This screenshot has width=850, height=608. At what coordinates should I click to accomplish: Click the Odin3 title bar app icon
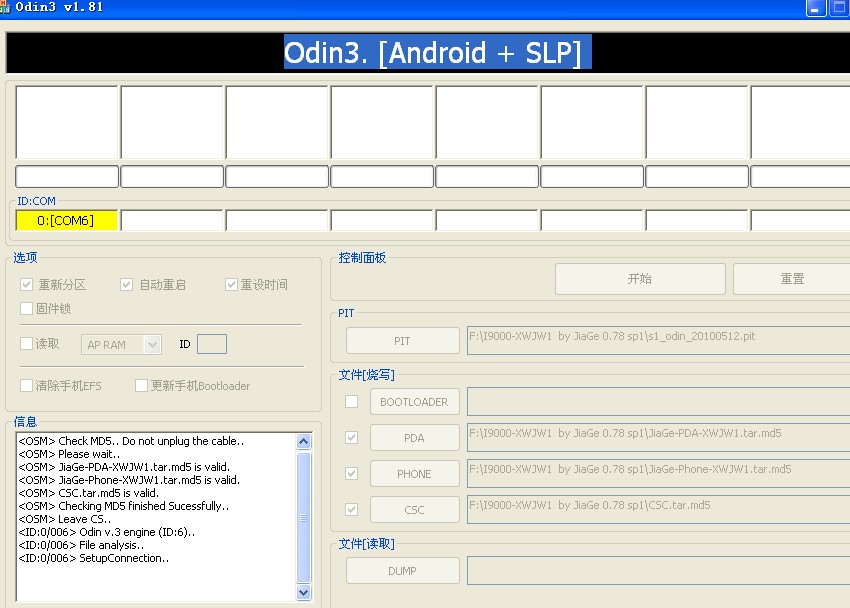coord(5,8)
